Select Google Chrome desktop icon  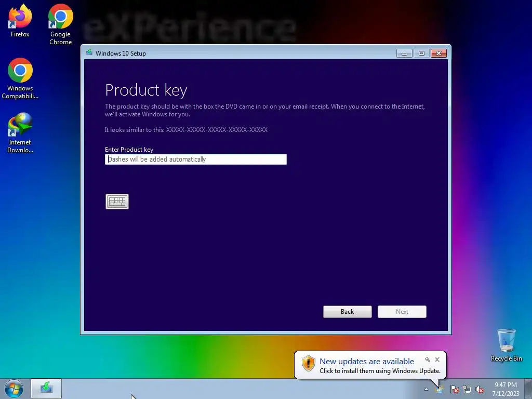(x=60, y=24)
